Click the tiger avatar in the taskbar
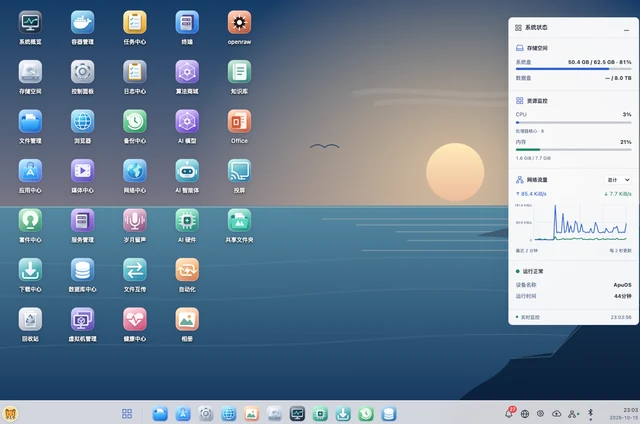The image size is (640, 424). point(10,414)
